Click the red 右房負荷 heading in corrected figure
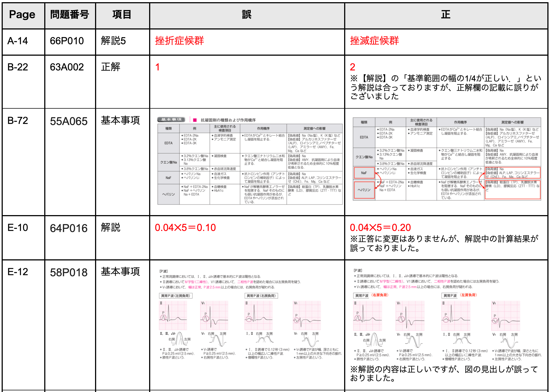The width and height of the screenshot is (549, 392). (380, 295)
